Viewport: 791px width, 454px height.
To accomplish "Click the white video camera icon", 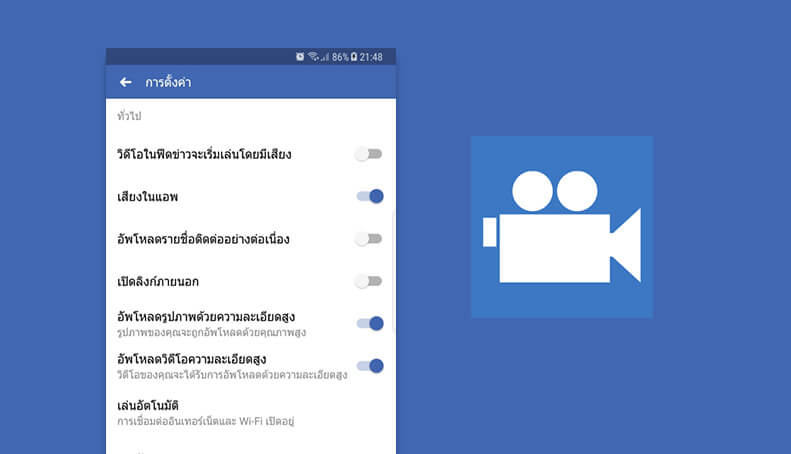I will 562,226.
